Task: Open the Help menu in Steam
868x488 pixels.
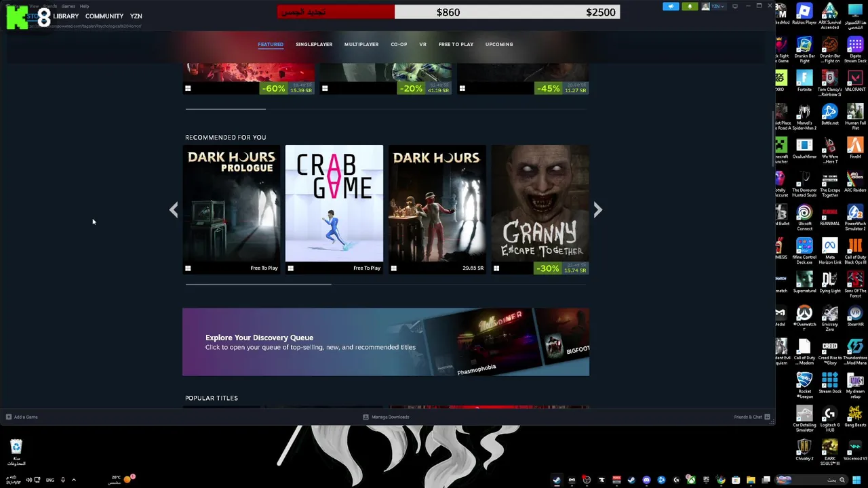Action: [x=84, y=6]
